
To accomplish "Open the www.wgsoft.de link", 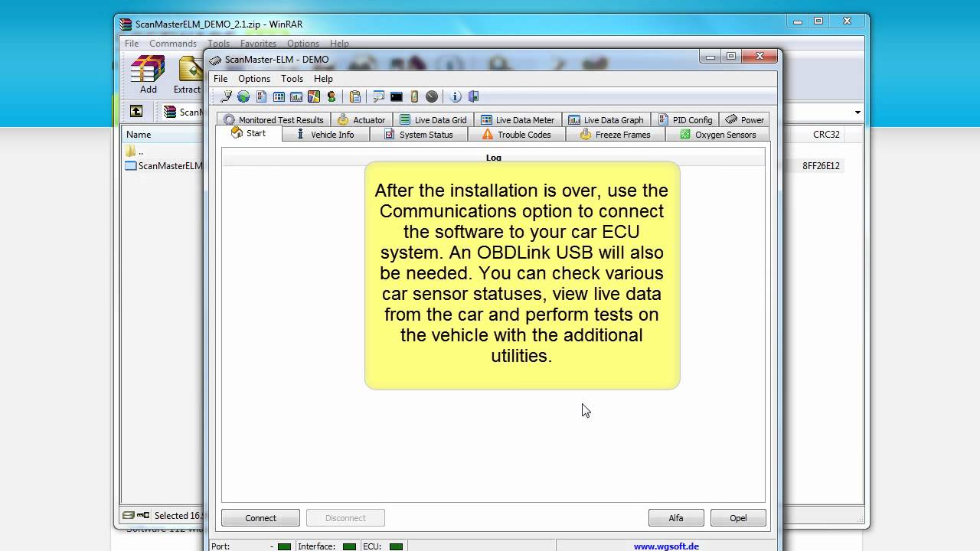I will (x=666, y=546).
